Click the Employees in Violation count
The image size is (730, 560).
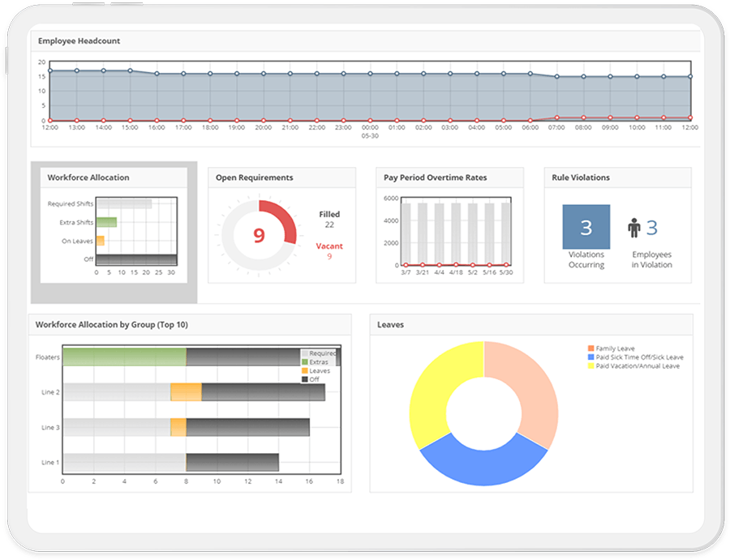[x=652, y=228]
